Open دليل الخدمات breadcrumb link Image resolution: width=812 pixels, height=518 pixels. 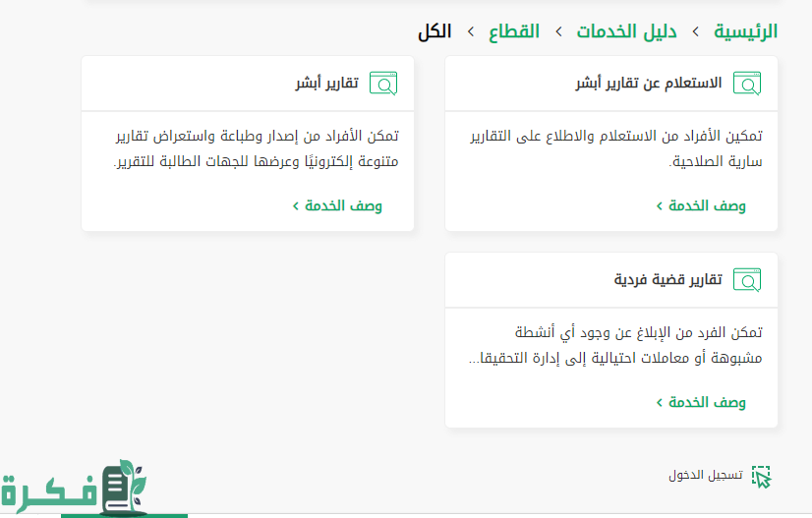(x=626, y=31)
